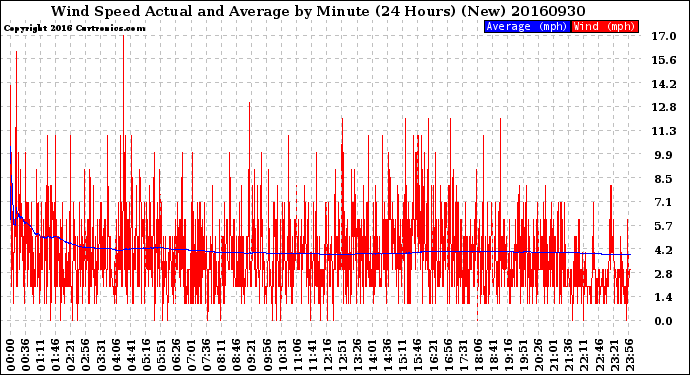This screenshot has width=690, height=375.
Task: Click the 04:41 time axis label
Action: (x=131, y=355)
